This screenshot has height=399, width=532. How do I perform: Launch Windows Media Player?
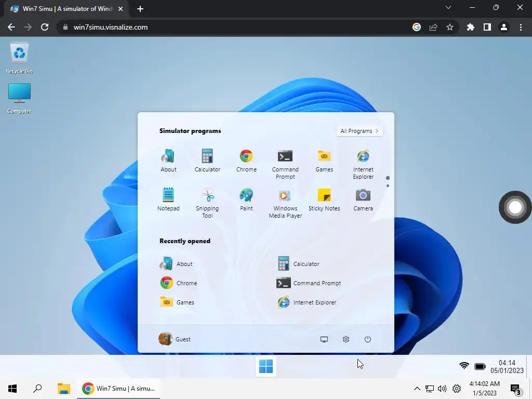pyautogui.click(x=285, y=203)
